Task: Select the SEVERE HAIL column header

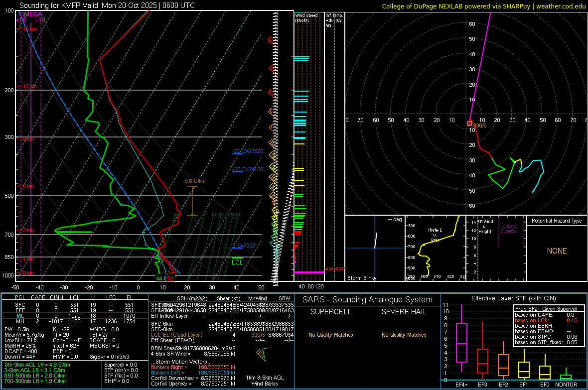Action: coord(404,312)
